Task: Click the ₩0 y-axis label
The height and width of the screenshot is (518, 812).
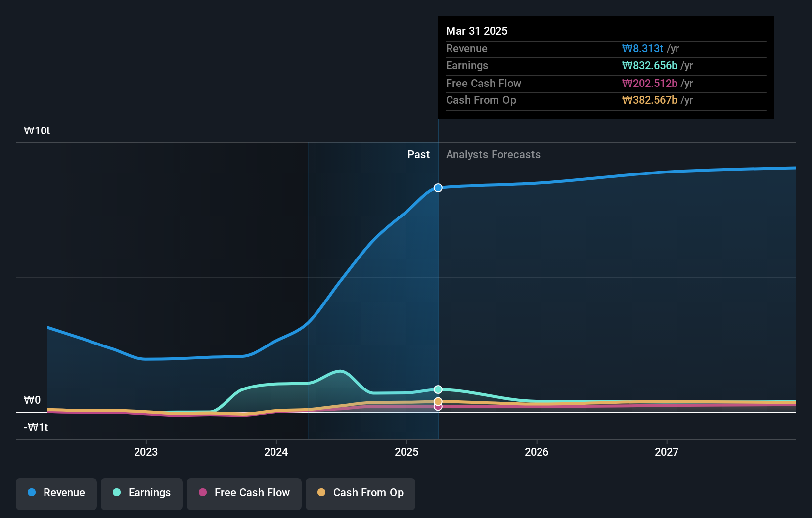Action: pos(32,400)
